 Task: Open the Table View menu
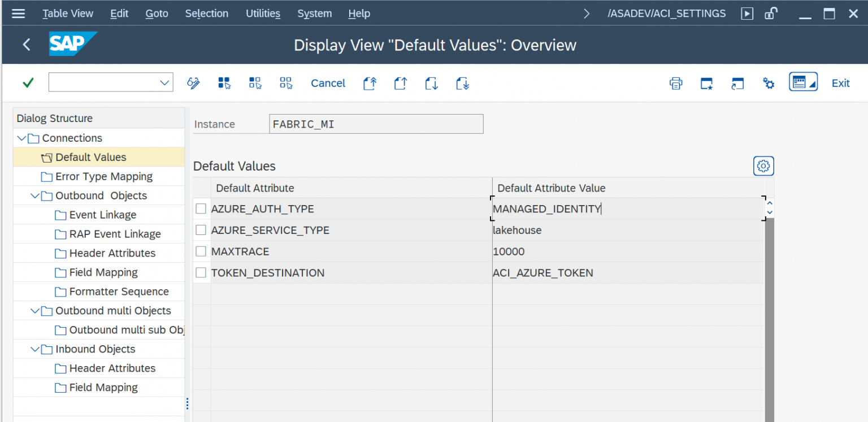[x=68, y=14]
